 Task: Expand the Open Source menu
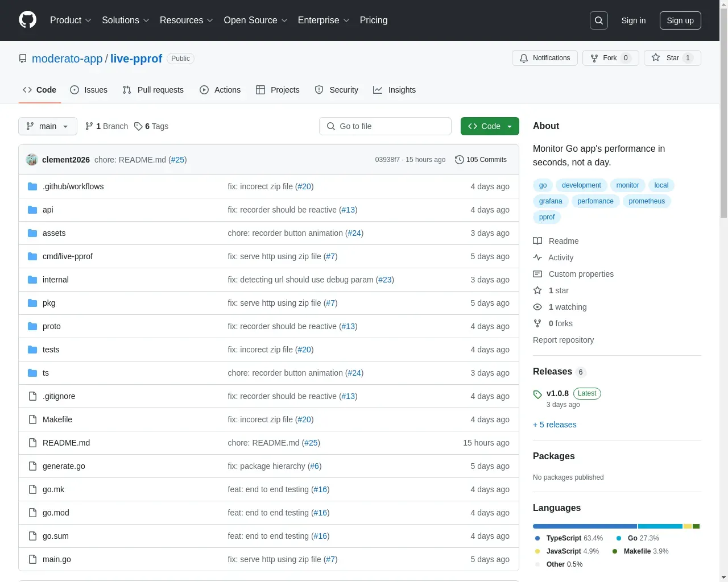click(x=256, y=20)
